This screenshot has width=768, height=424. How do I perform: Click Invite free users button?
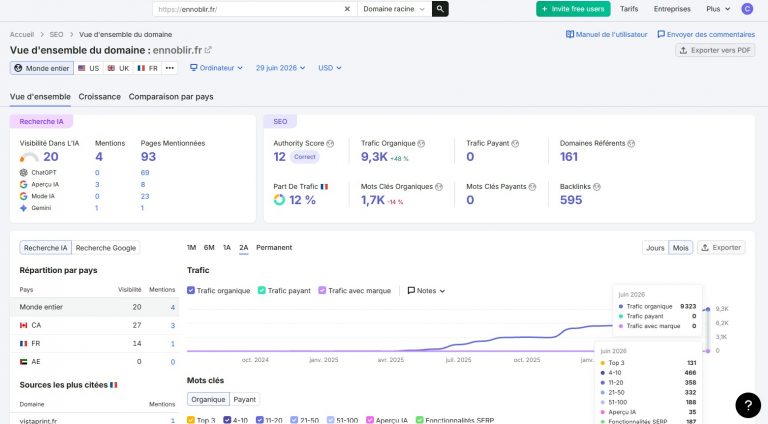pyautogui.click(x=573, y=9)
